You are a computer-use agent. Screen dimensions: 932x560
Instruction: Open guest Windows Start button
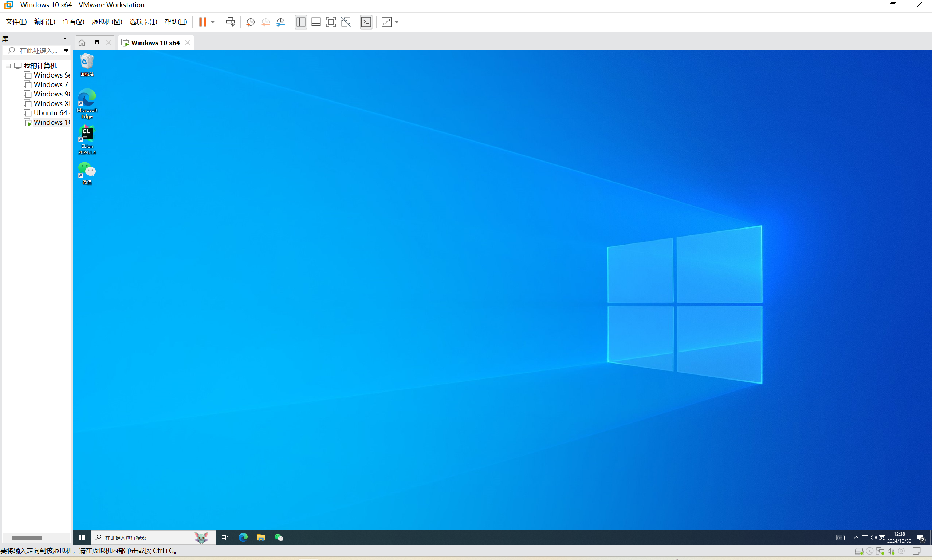pyautogui.click(x=82, y=537)
